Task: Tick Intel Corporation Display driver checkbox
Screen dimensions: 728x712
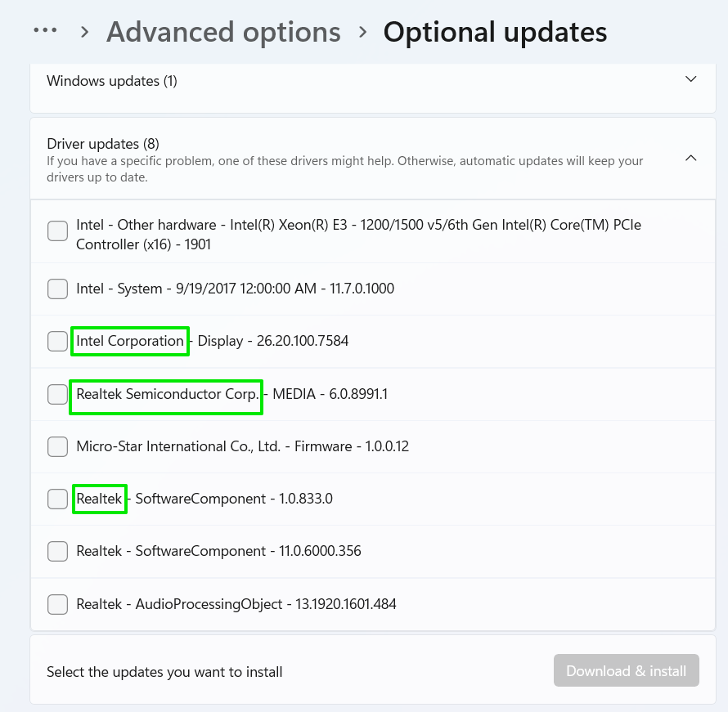Action: coord(57,341)
